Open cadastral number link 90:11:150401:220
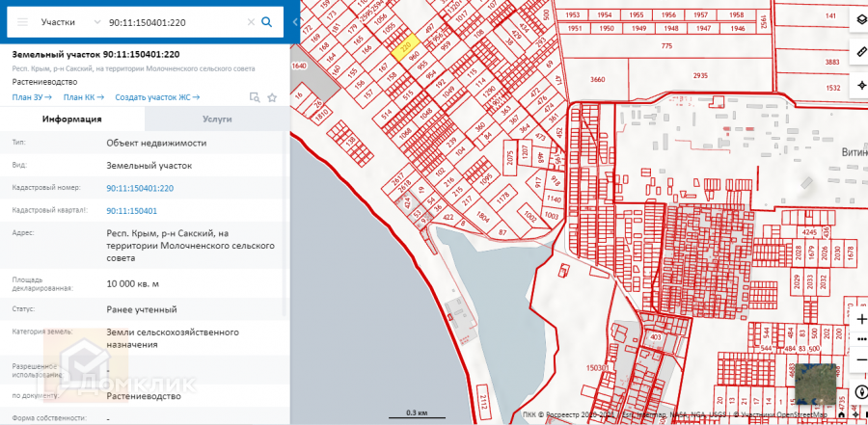This screenshot has width=868, height=425. coord(140,188)
